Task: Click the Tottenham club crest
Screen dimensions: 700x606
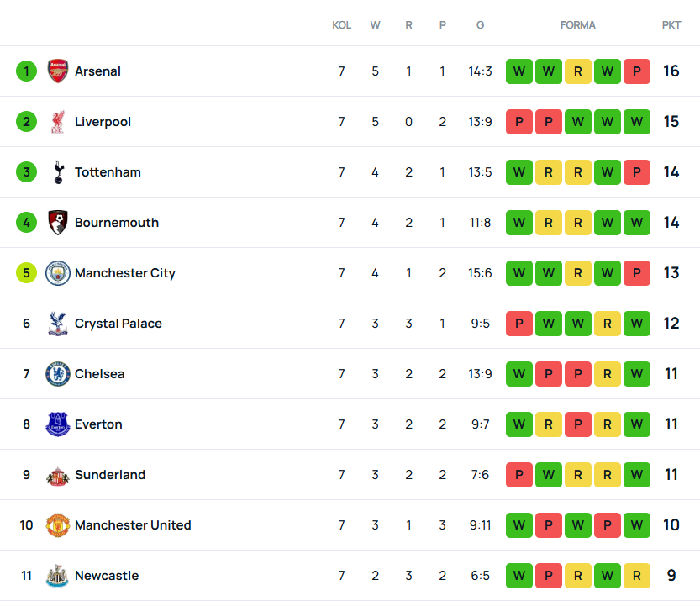Action: [57, 172]
